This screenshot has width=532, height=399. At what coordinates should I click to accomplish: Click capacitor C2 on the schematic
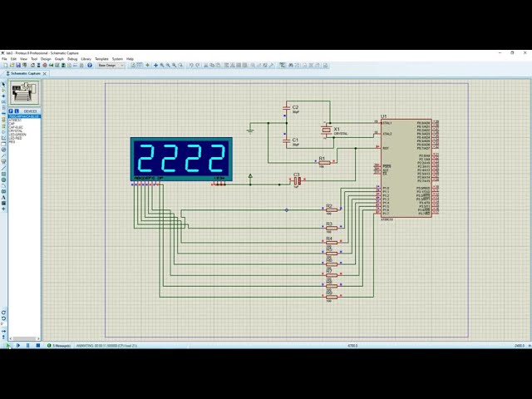[x=287, y=109]
